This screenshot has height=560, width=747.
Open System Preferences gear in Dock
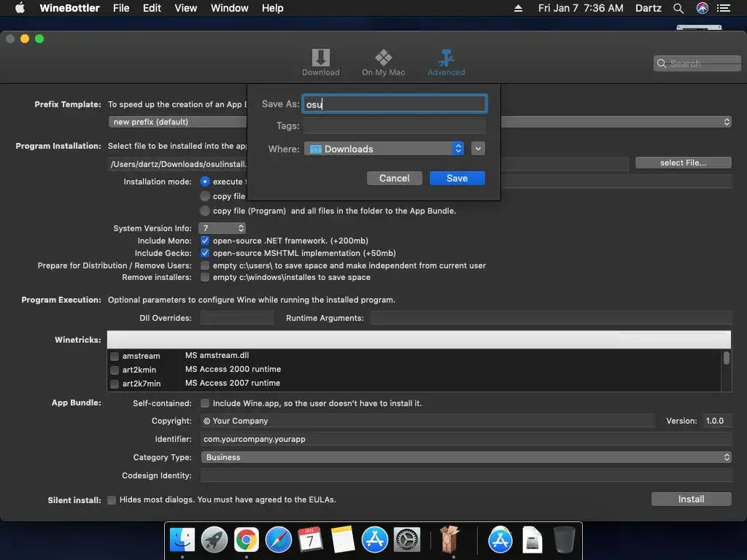coord(406,540)
